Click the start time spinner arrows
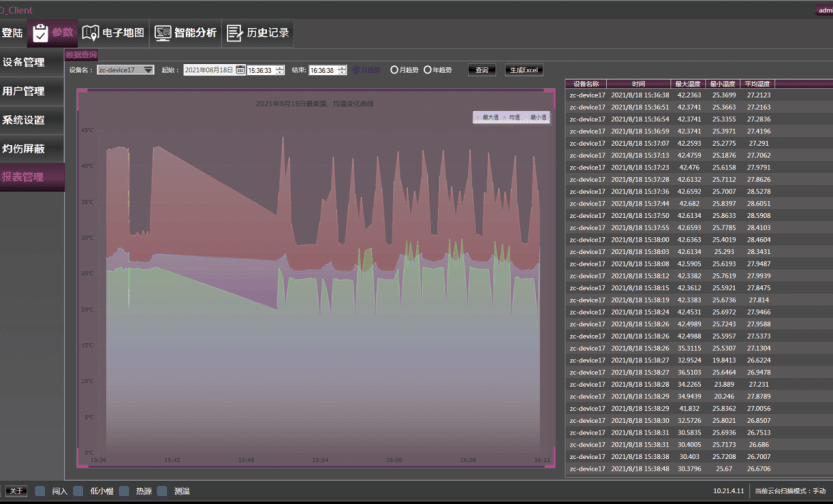The width and height of the screenshot is (833, 504). [278, 70]
